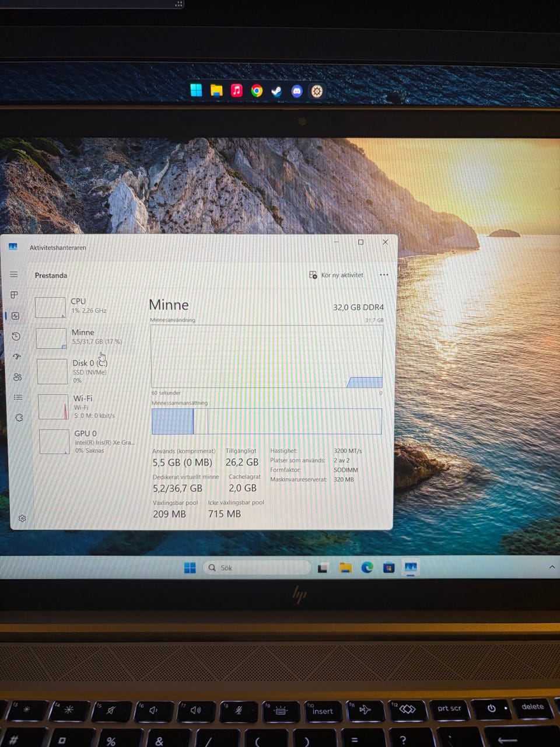This screenshot has height=747, width=560.
Task: Click the Aktivitetshanteraren title bar app icon
Action: click(x=13, y=247)
